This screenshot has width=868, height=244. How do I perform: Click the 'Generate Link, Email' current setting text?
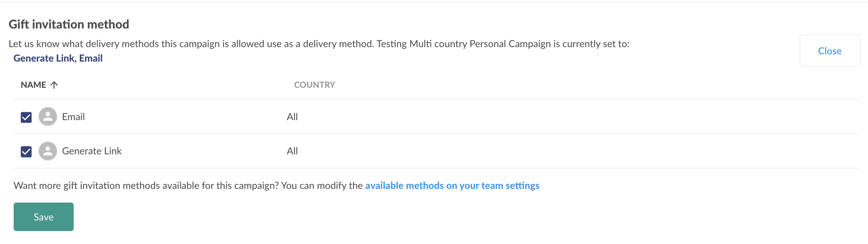tap(58, 58)
